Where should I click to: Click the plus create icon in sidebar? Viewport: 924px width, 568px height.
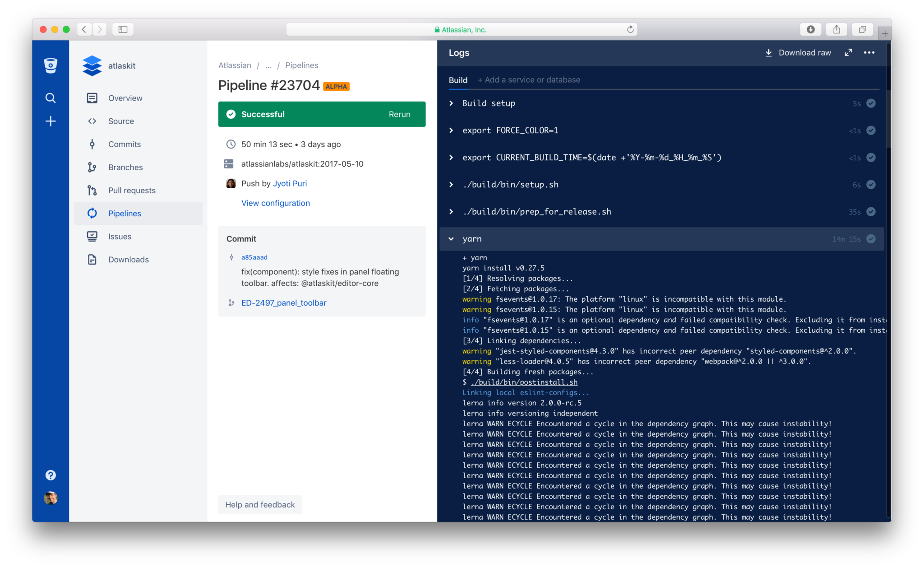tap(51, 121)
